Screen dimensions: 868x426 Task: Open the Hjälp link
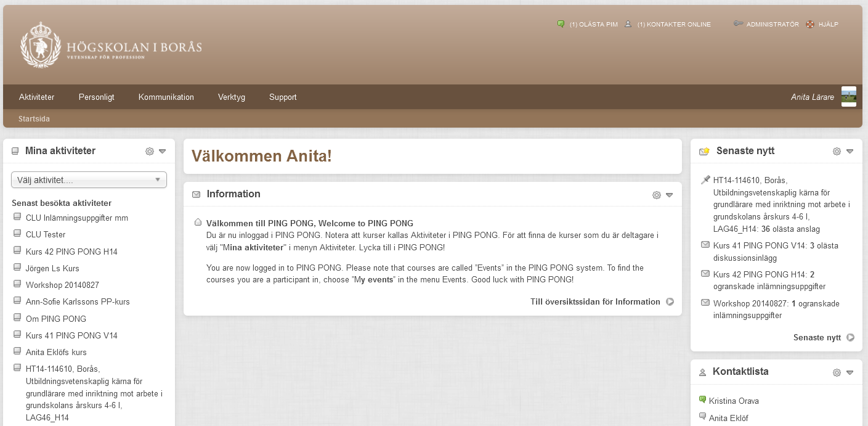[829, 25]
